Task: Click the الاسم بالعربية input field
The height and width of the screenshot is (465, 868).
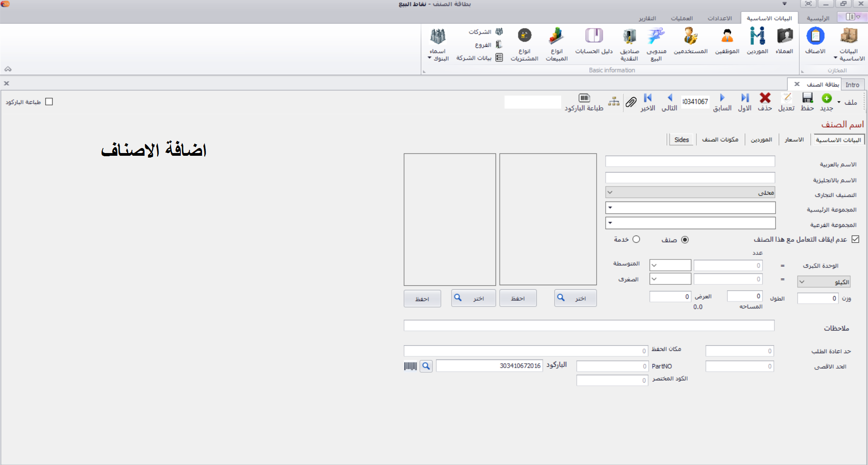Action: (690, 162)
